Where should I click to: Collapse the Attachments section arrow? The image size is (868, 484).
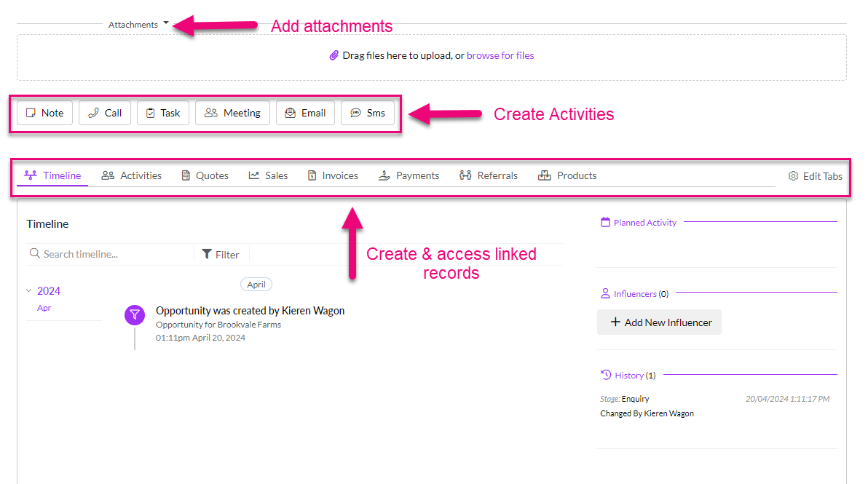[166, 23]
